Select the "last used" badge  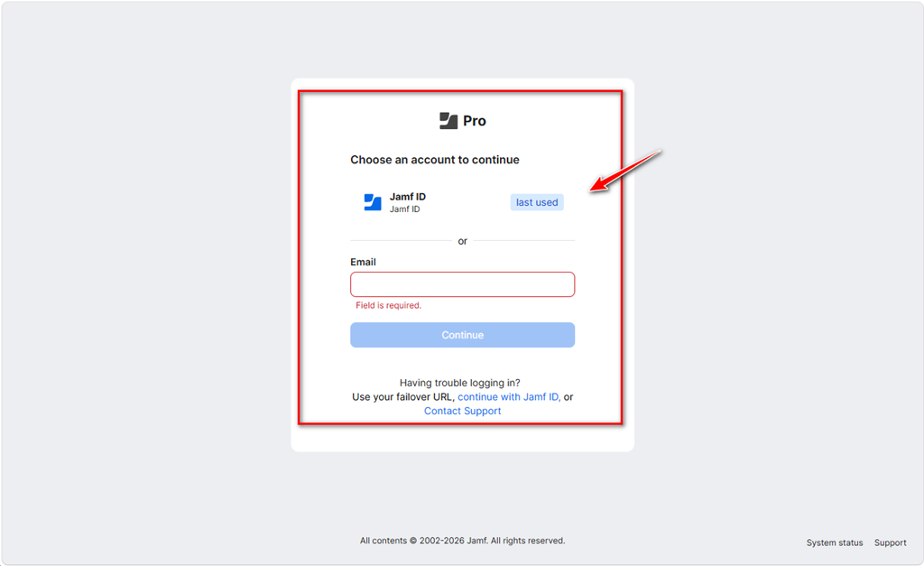tap(537, 202)
